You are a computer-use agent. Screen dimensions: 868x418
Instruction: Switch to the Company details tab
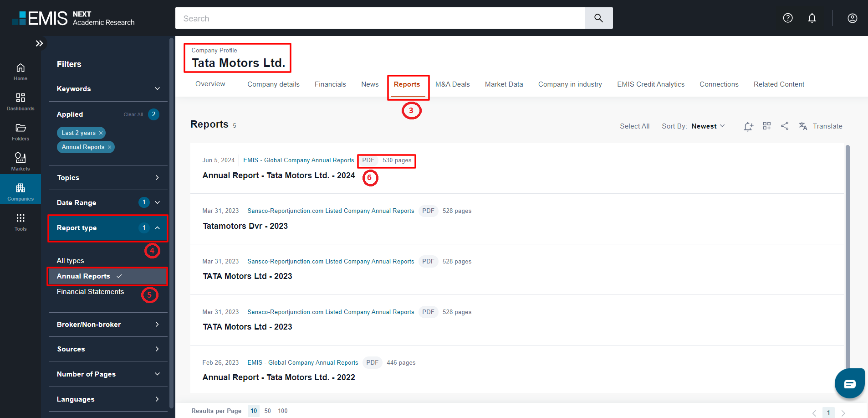click(273, 84)
